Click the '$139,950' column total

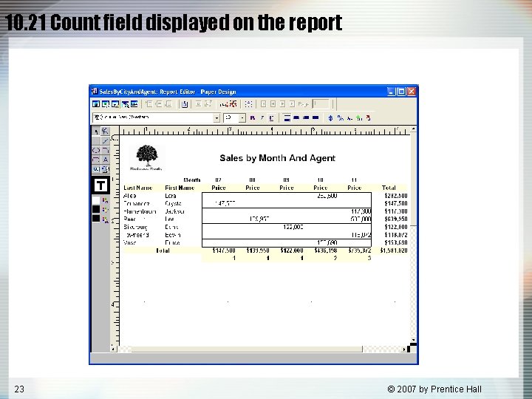click(258, 250)
